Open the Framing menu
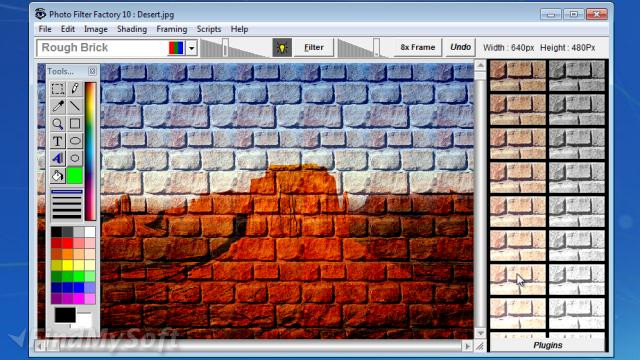Screen dimensions: 640x360 [172, 29]
